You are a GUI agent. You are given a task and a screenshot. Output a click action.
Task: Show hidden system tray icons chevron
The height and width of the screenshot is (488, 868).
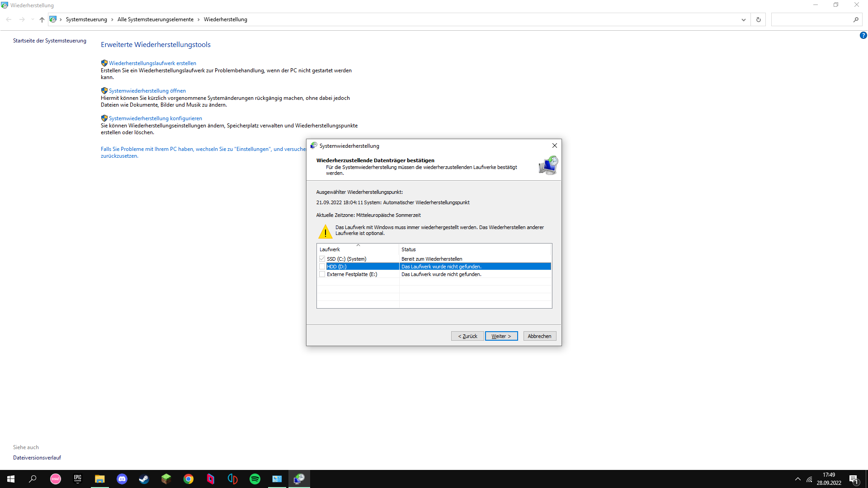(x=797, y=479)
